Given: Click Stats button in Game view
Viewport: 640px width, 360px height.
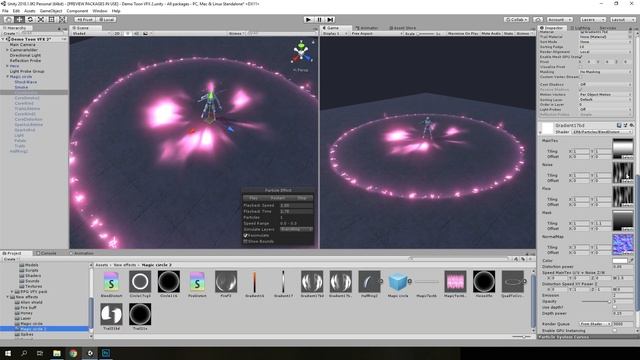Looking at the screenshot, I should pos(509,33).
